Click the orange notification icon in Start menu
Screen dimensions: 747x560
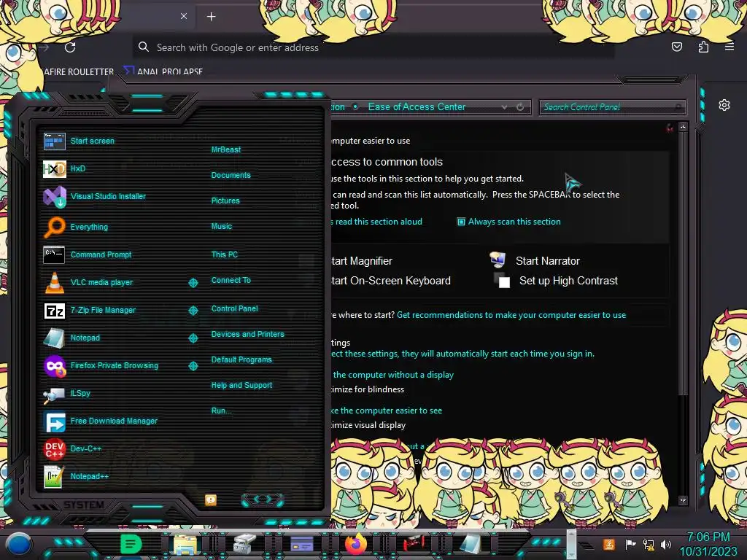click(x=211, y=499)
